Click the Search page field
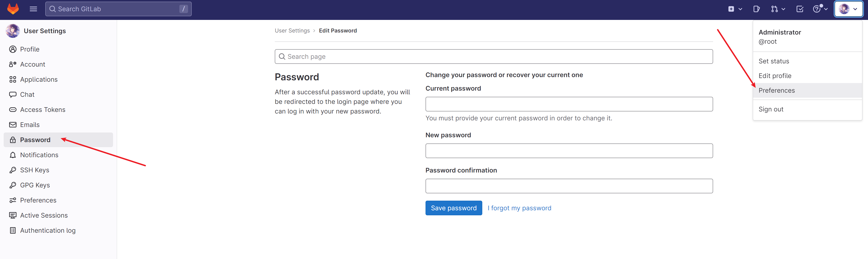The image size is (868, 259). [x=494, y=57]
